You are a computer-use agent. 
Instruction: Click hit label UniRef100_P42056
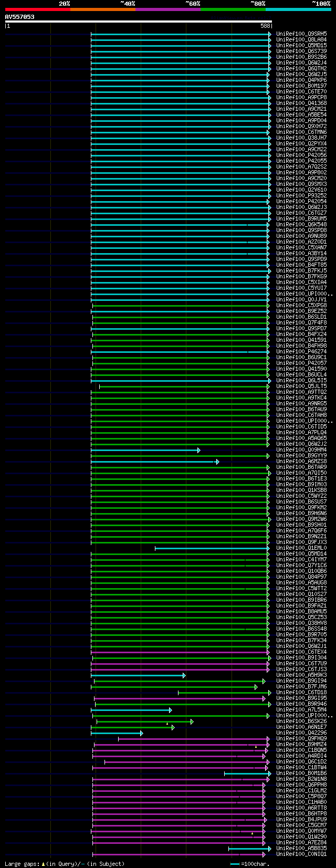(301, 155)
